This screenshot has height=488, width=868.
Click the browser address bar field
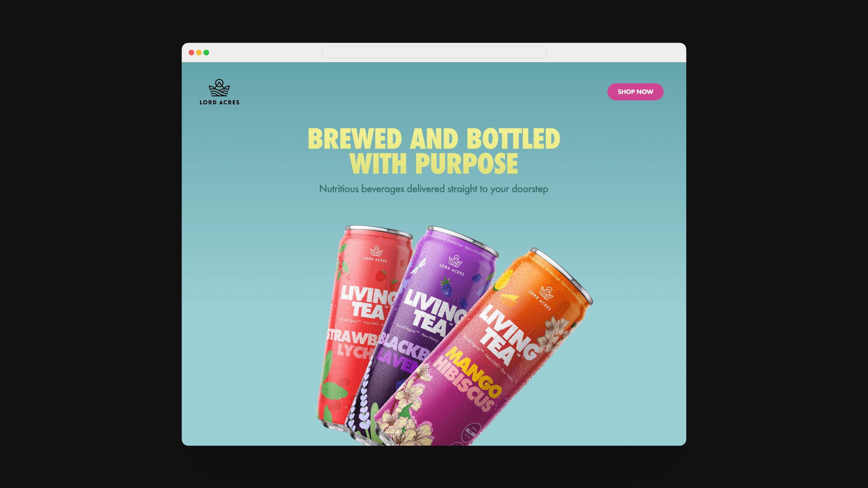point(434,52)
